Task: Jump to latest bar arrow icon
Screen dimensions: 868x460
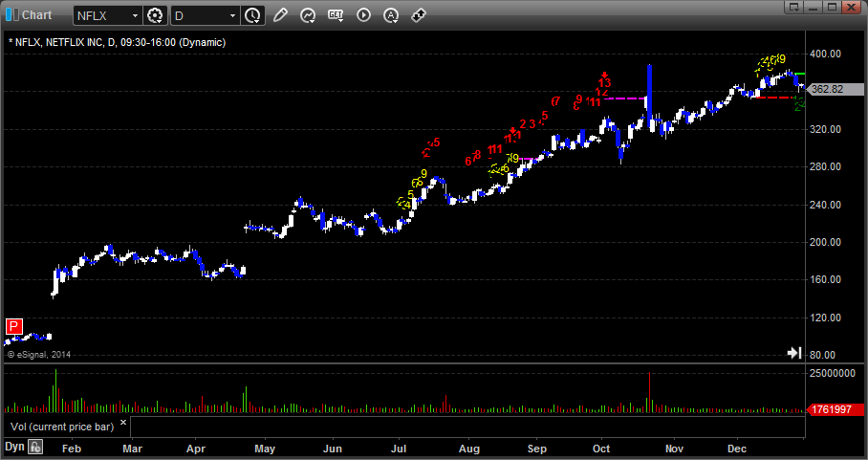Action: pyautogui.click(x=794, y=353)
